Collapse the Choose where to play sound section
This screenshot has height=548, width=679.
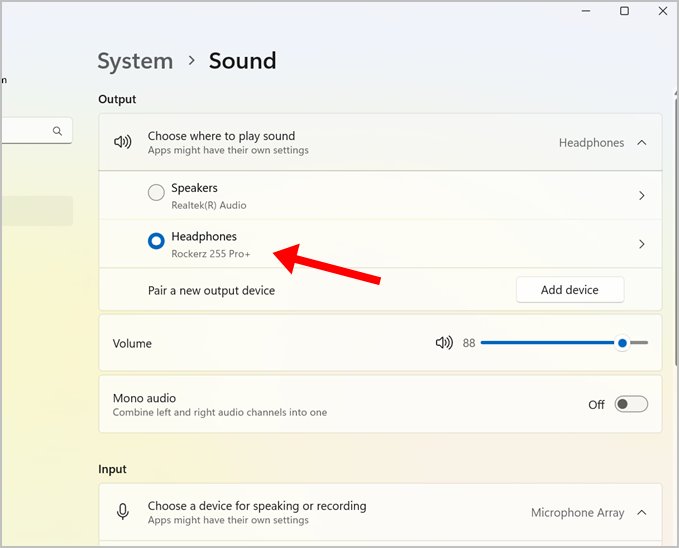tap(380, 143)
